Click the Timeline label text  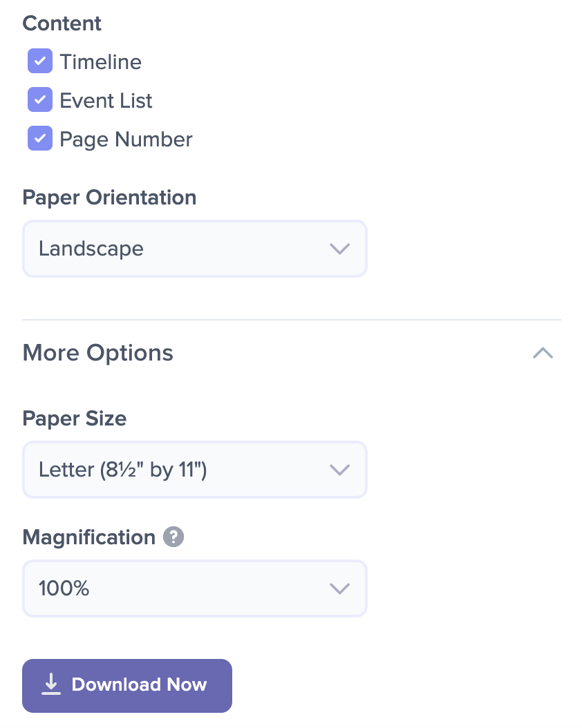coord(101,61)
